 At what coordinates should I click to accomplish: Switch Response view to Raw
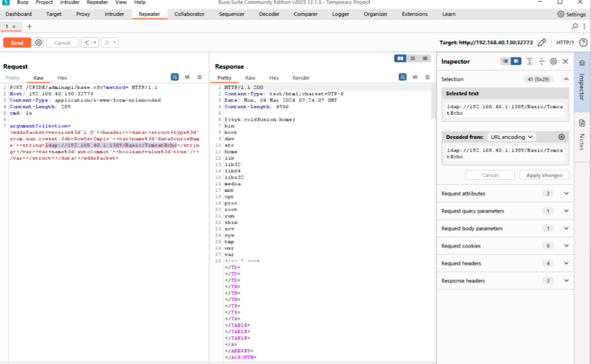coord(250,78)
